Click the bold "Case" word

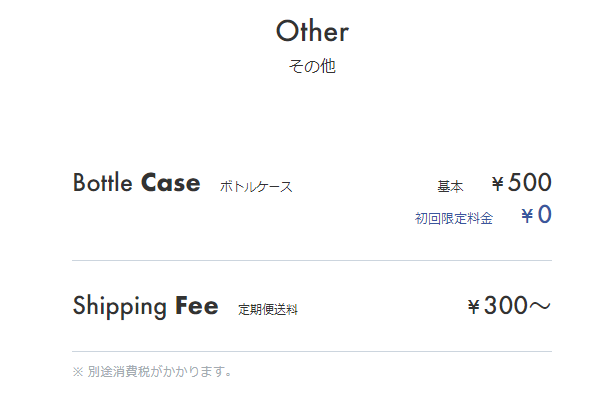click(170, 183)
